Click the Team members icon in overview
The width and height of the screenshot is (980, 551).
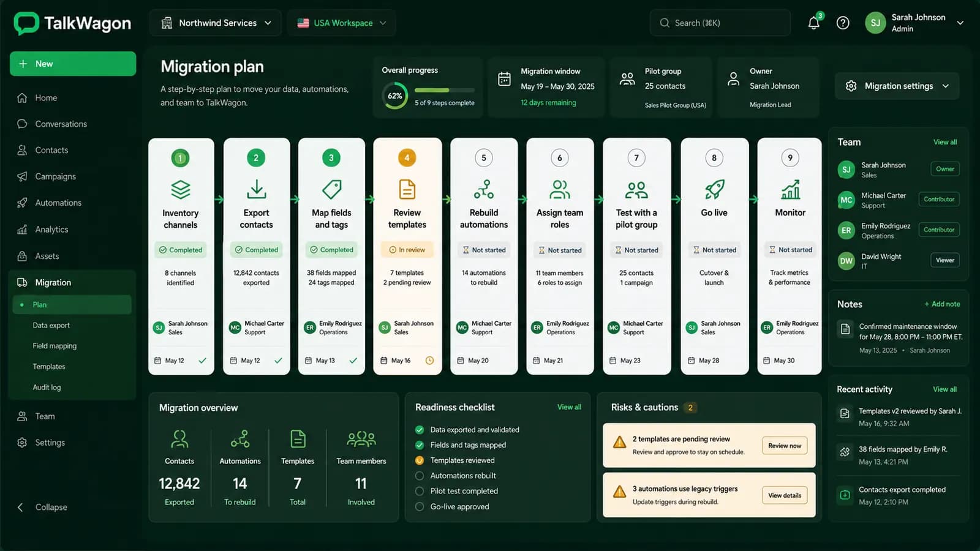361,439
